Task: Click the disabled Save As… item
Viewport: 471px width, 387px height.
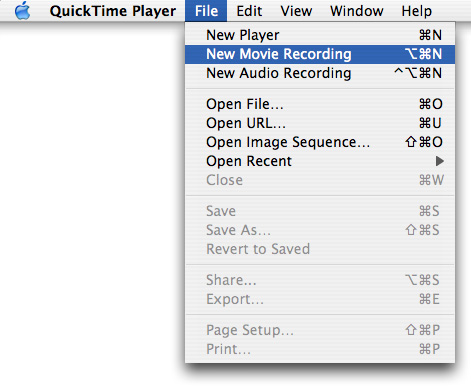Action: tap(320, 230)
